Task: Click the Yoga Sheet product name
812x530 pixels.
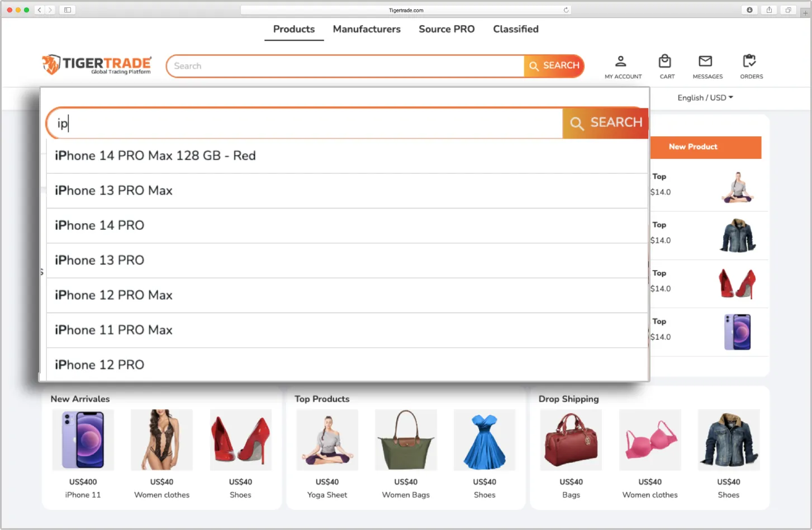Action: pyautogui.click(x=327, y=495)
